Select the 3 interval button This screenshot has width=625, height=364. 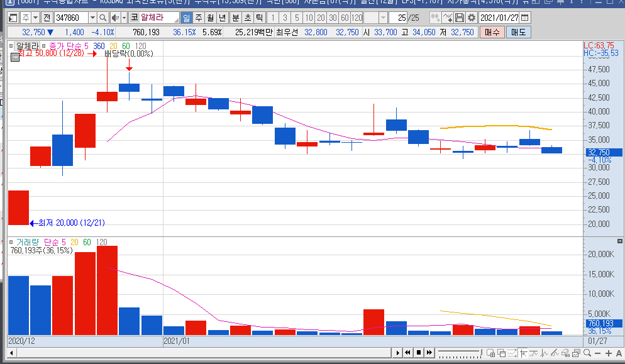tap(285, 18)
